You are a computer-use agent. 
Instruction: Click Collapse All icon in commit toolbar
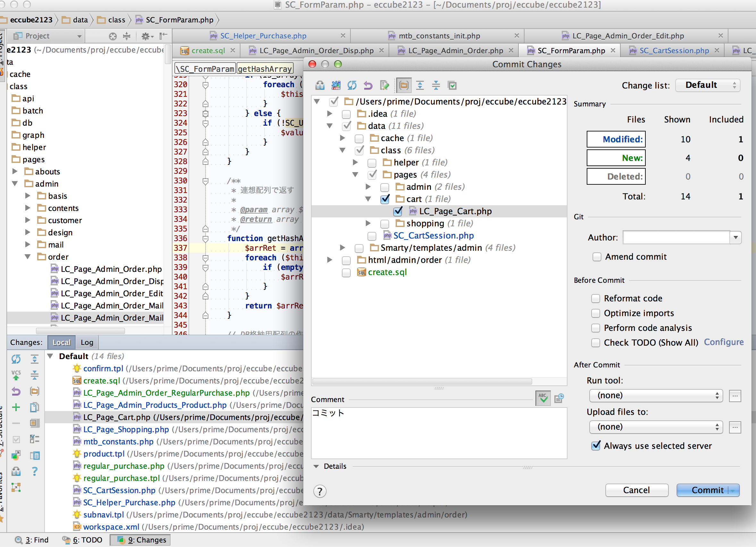[x=436, y=86]
